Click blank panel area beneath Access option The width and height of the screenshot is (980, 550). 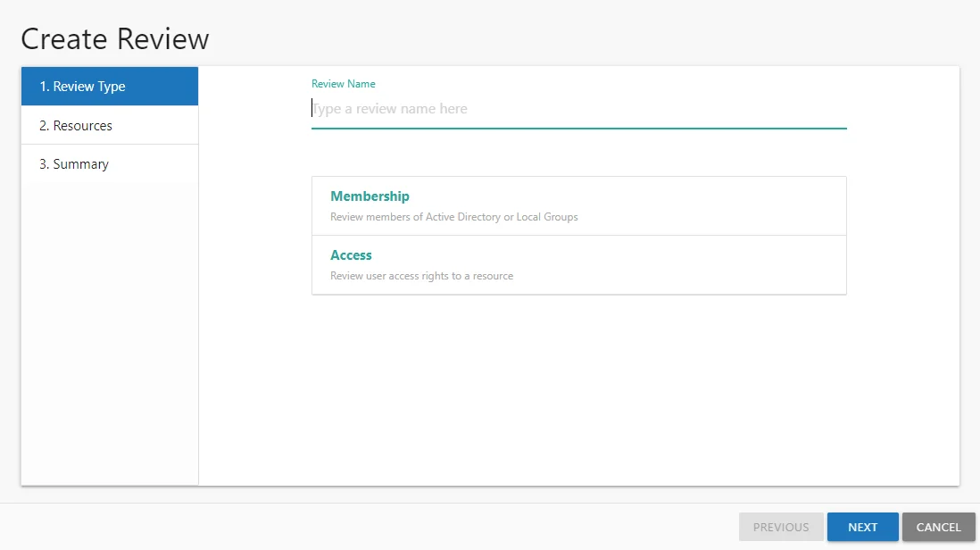point(578,389)
